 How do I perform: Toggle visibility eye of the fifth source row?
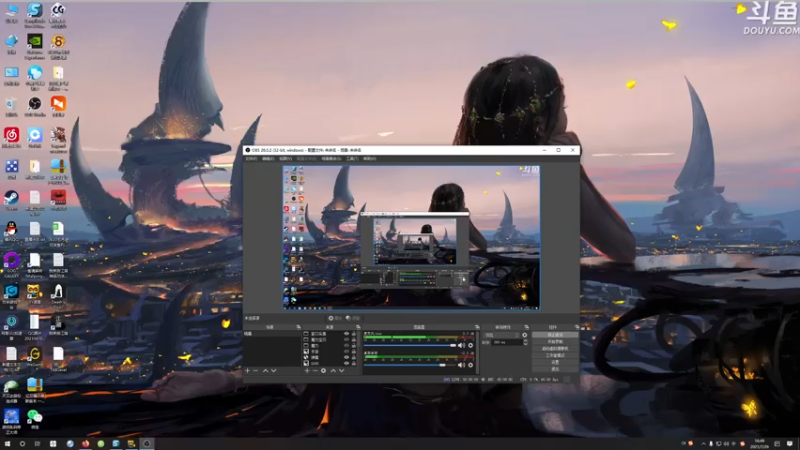(x=346, y=357)
